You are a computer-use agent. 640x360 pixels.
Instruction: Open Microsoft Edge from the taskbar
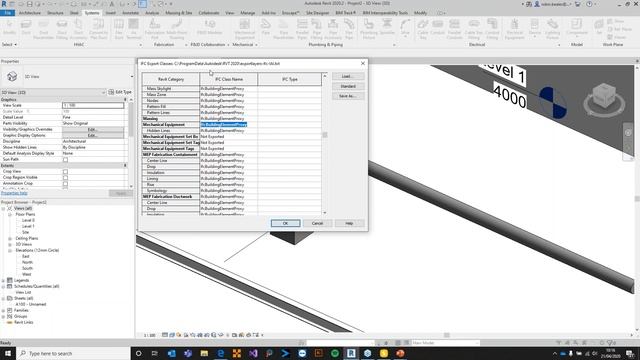click(220, 353)
